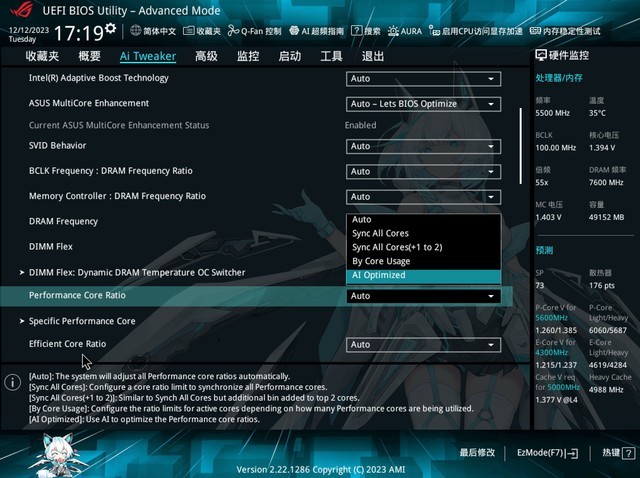Click the EzMode exit arrow icon
The image size is (640, 478).
point(573,453)
